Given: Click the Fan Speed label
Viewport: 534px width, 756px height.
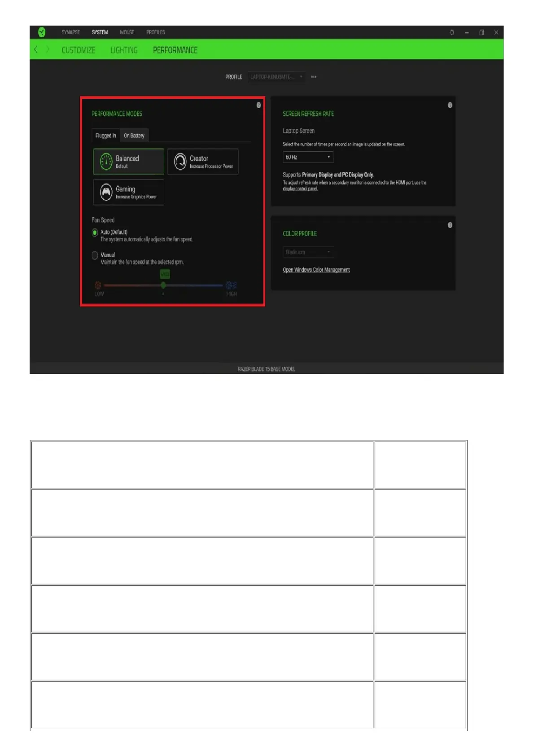Looking at the screenshot, I should 103,220.
